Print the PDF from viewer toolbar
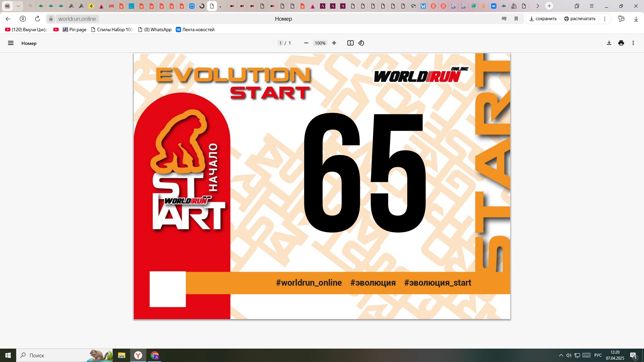644x362 pixels. click(621, 43)
